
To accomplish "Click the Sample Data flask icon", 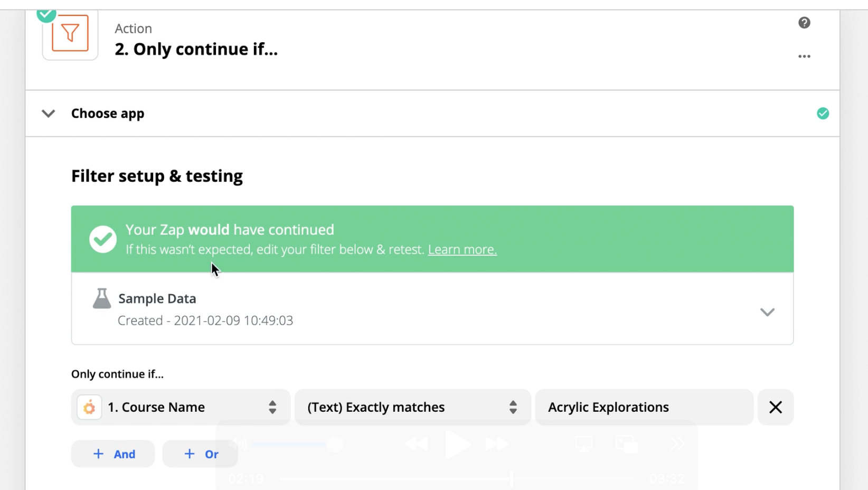I will coord(102,299).
